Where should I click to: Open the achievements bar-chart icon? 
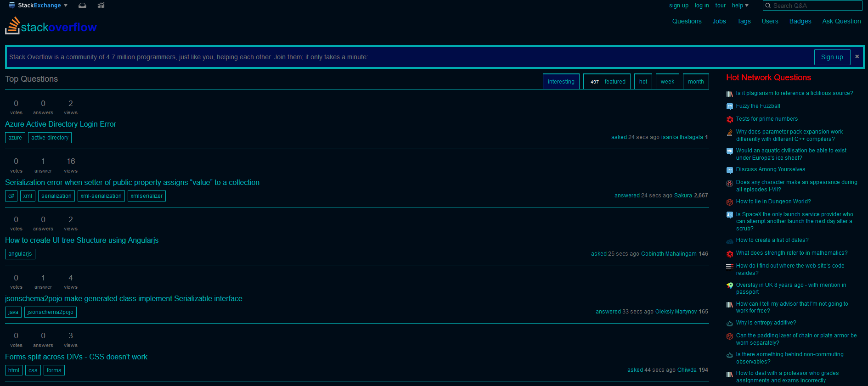tap(101, 6)
